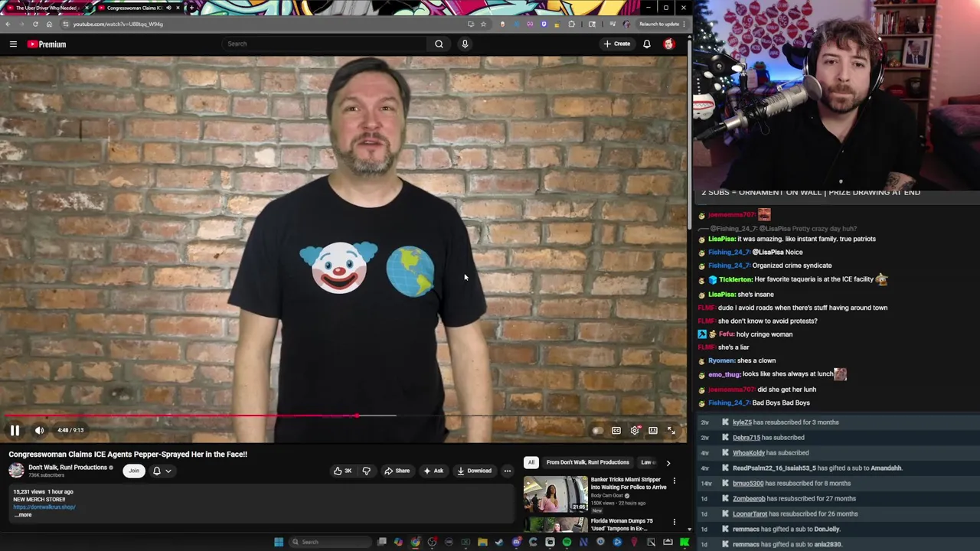The width and height of the screenshot is (980, 551).
Task: Open more actions ellipsis under video
Action: (507, 471)
